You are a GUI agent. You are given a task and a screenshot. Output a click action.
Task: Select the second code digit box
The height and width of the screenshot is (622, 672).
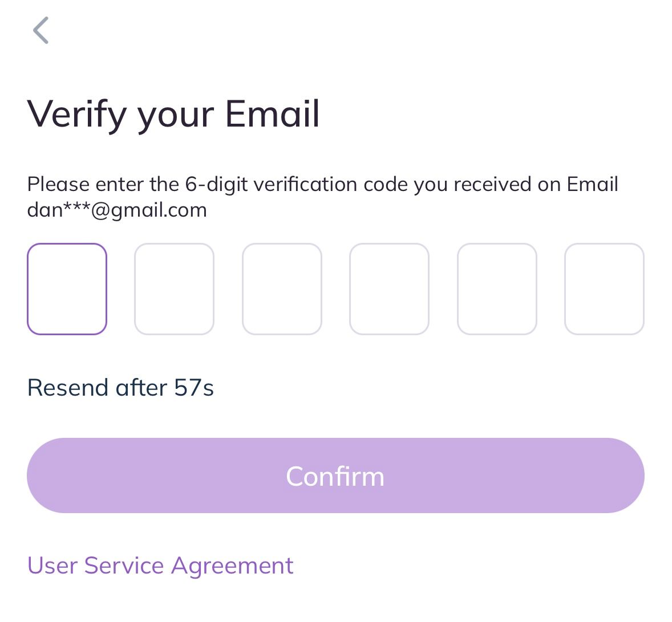pos(174,288)
